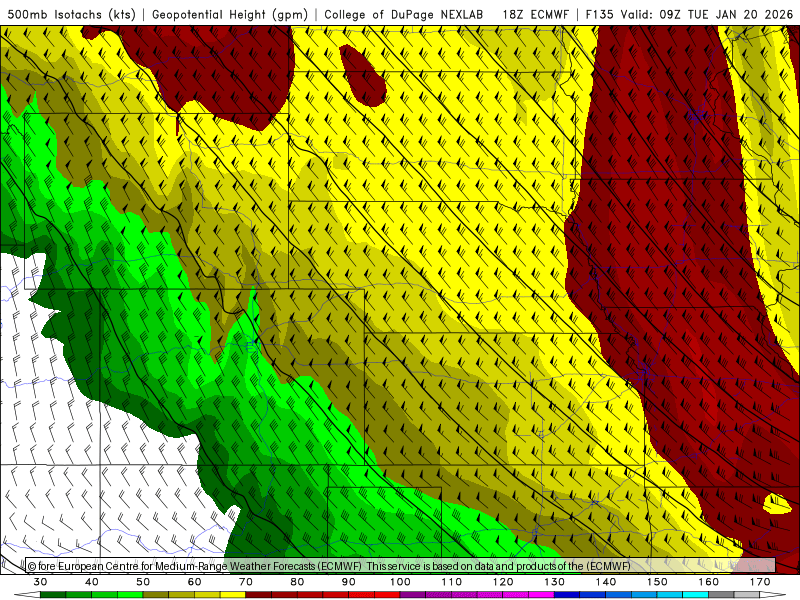
Task: Pick the dark purple legend swatch right of 100
Action: pos(413,595)
